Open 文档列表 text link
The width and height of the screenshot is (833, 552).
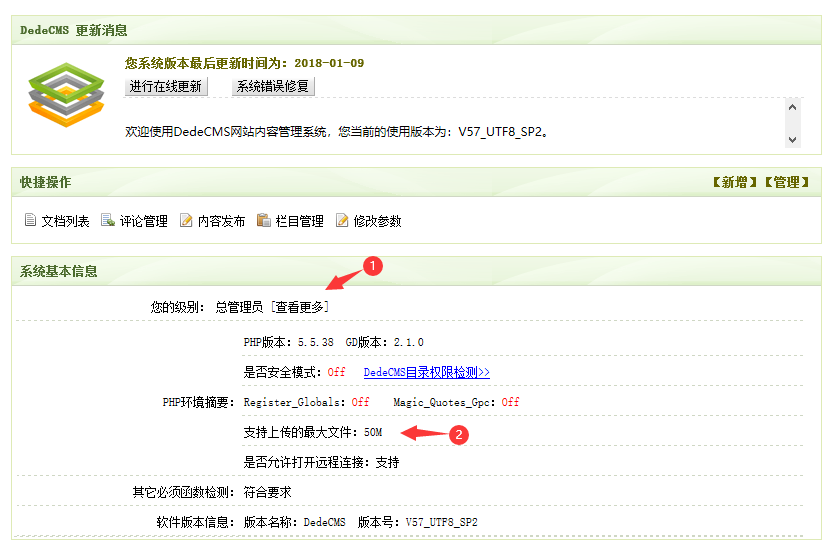65,222
